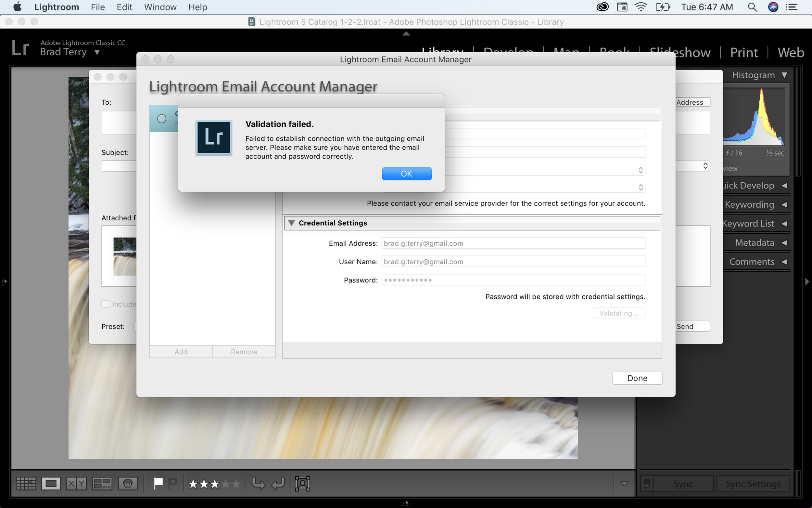
Task: Show the left panel group
Action: [4, 281]
